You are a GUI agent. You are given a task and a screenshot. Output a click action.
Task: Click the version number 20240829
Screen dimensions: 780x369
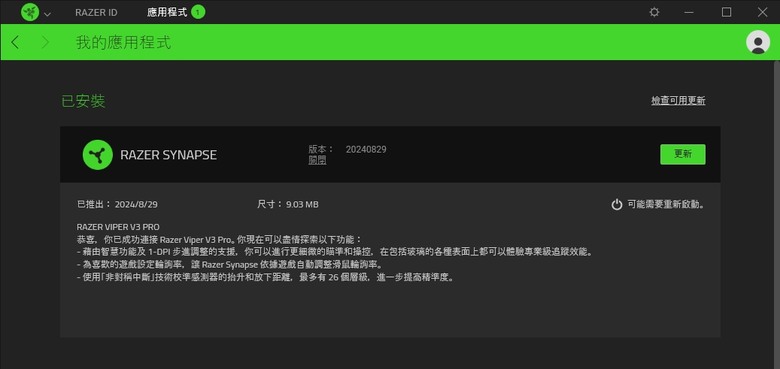[366, 149]
